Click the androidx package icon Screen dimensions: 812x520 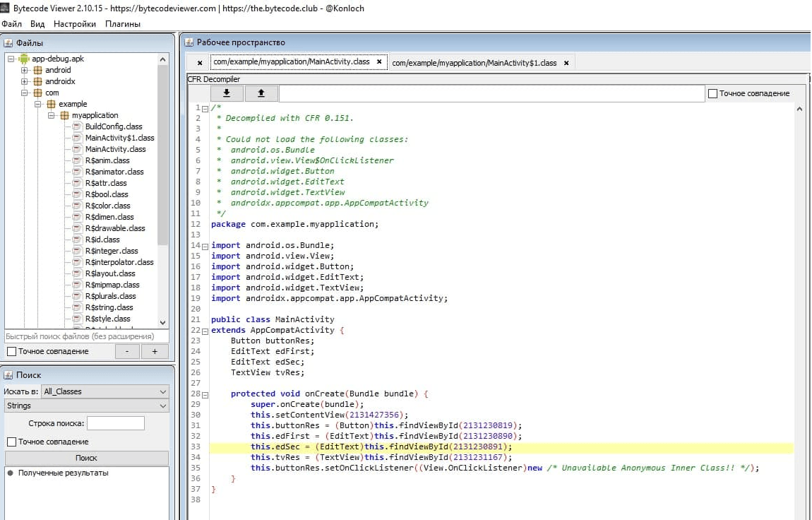[x=38, y=81]
